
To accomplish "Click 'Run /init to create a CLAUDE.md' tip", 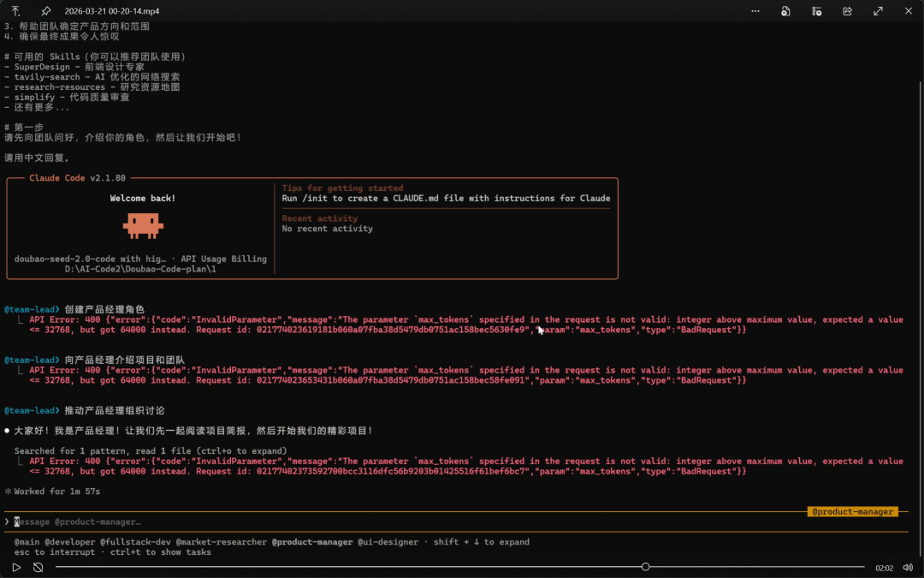I will tap(446, 198).
